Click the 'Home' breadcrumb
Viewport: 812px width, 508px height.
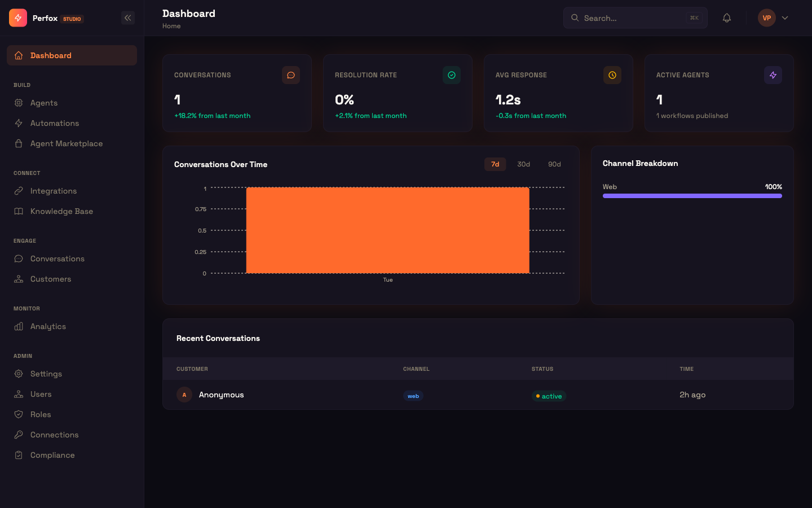pos(171,26)
